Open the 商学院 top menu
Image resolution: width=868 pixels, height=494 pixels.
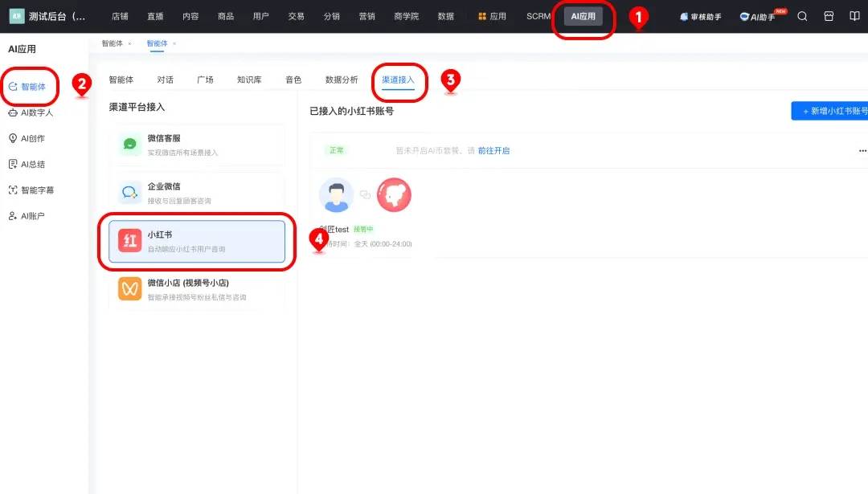point(407,17)
